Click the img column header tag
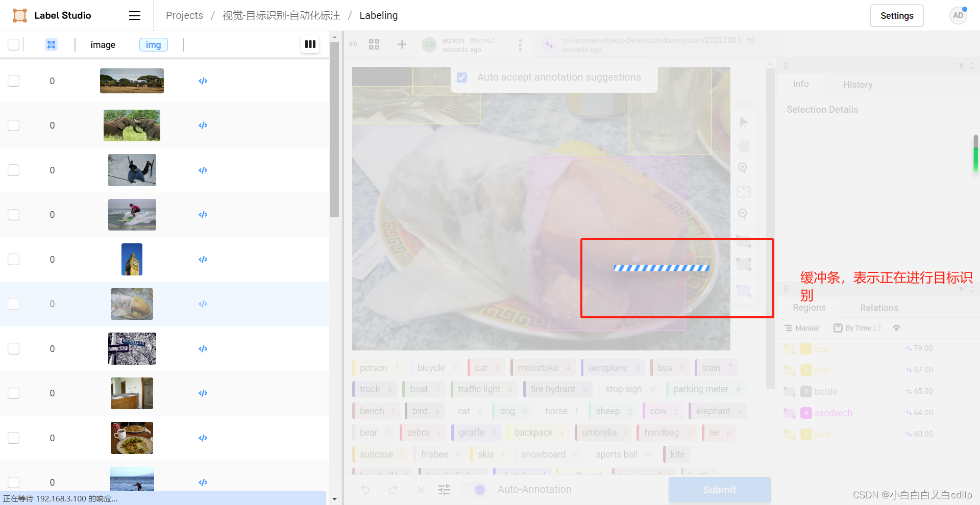 pyautogui.click(x=153, y=45)
